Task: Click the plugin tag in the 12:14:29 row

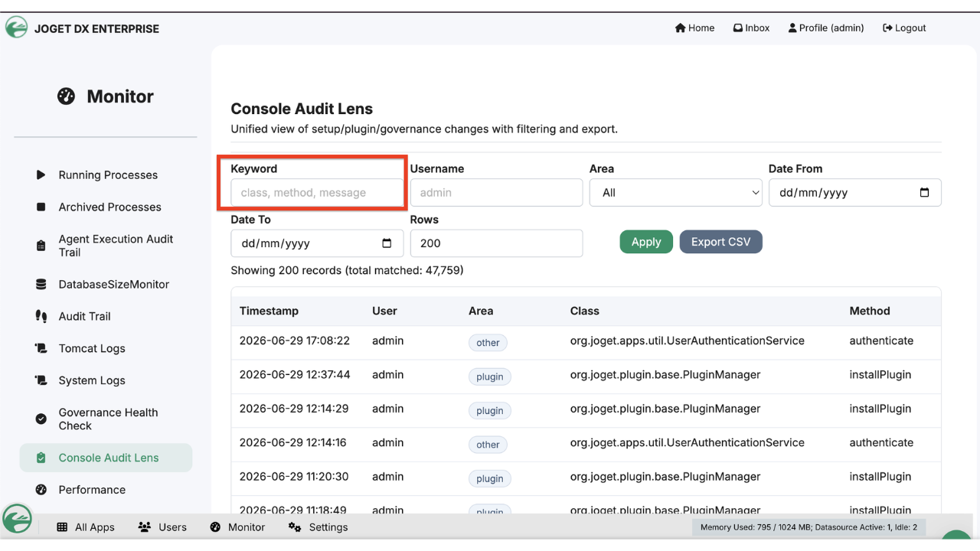Action: [x=490, y=411]
